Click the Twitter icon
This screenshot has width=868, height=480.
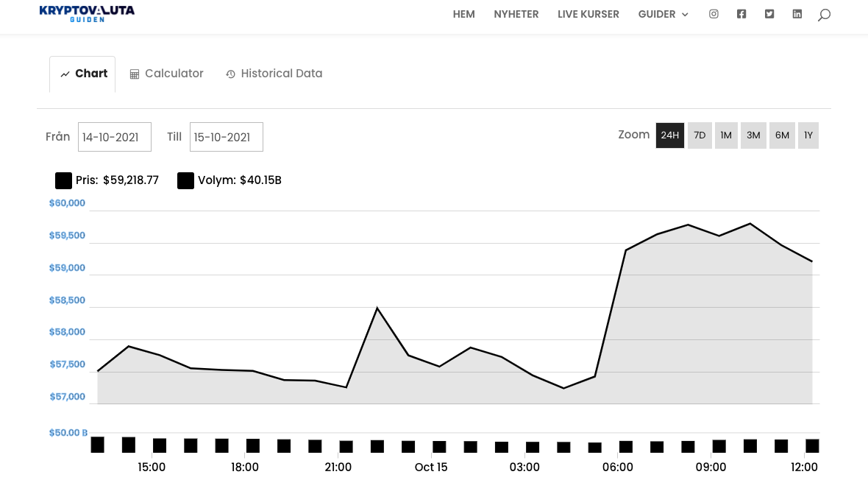point(769,13)
